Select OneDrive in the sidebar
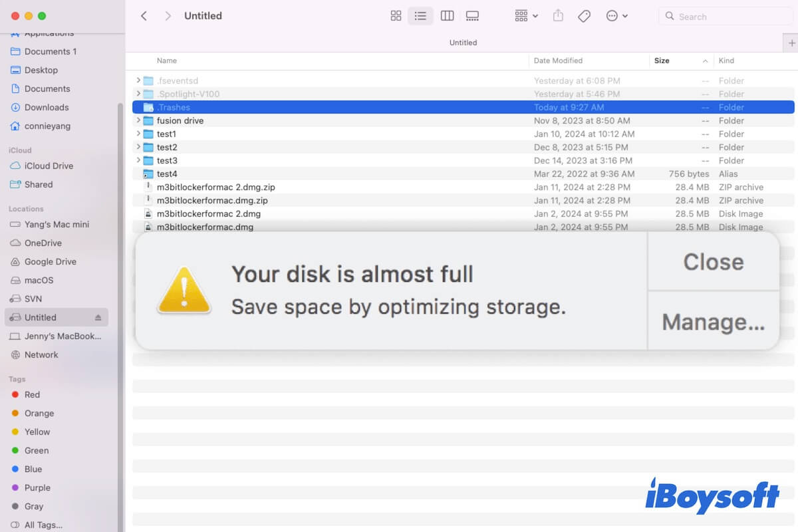This screenshot has width=798, height=532. pyautogui.click(x=42, y=243)
